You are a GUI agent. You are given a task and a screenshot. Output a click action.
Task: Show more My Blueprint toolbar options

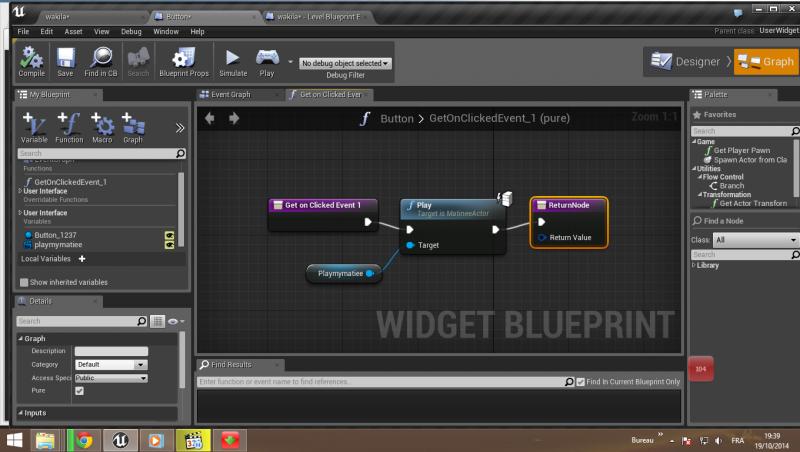tap(180, 128)
